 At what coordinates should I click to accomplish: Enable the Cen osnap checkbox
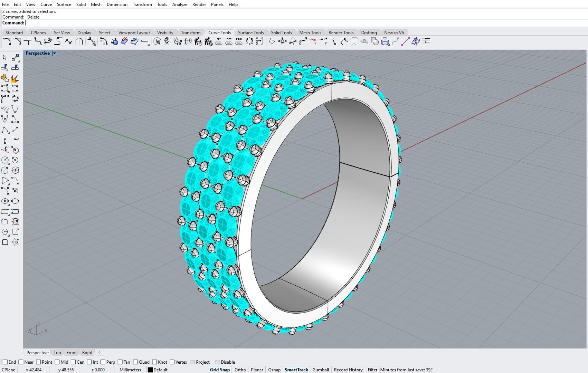73,362
